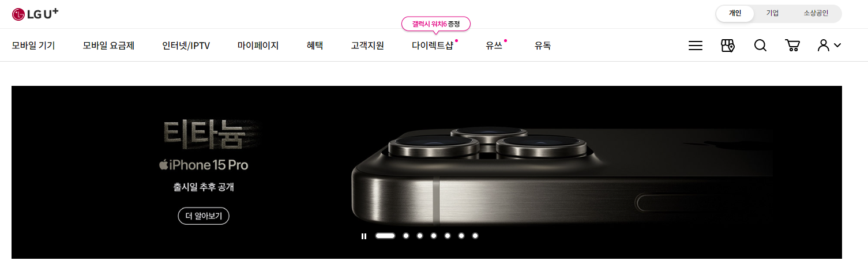Expand the 인터넷/IPTV navigation menu
The image size is (868, 268).
pyautogui.click(x=186, y=46)
